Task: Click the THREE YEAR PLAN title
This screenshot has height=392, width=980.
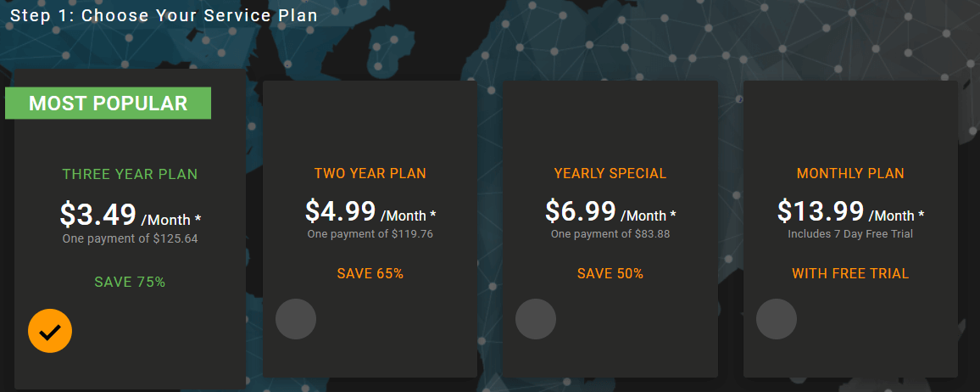Action: 130,175
